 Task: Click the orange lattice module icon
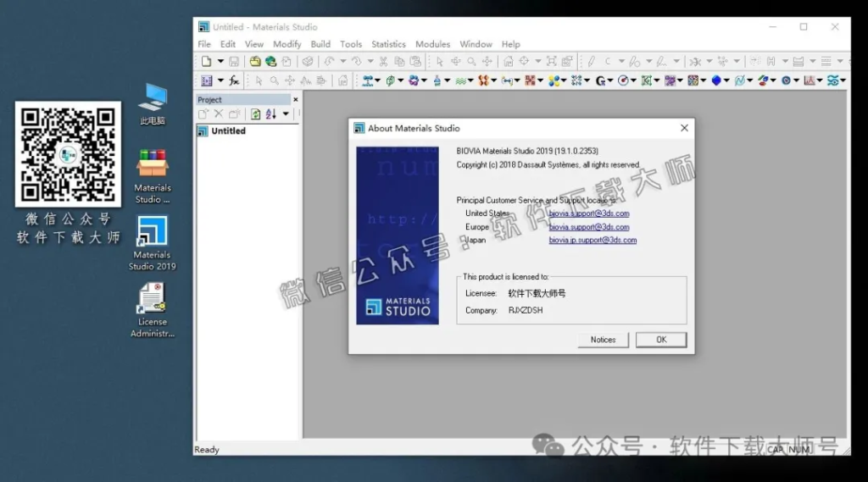[484, 80]
